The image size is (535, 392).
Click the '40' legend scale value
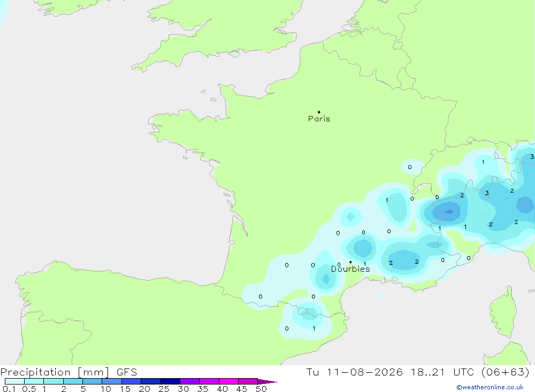coord(223,389)
